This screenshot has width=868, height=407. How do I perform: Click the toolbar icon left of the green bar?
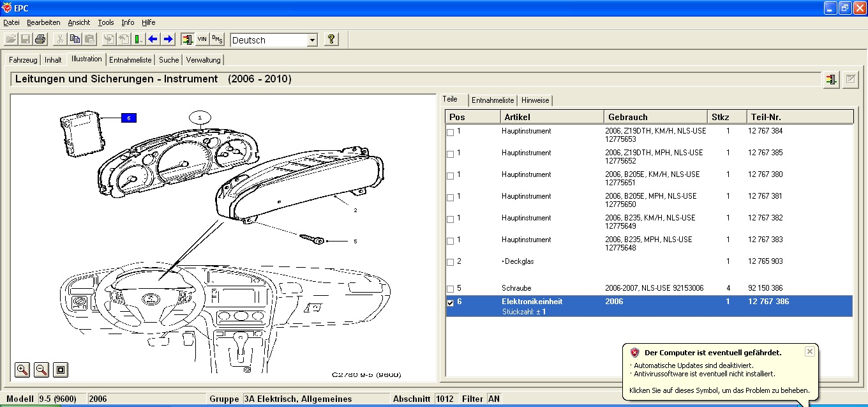pos(124,40)
